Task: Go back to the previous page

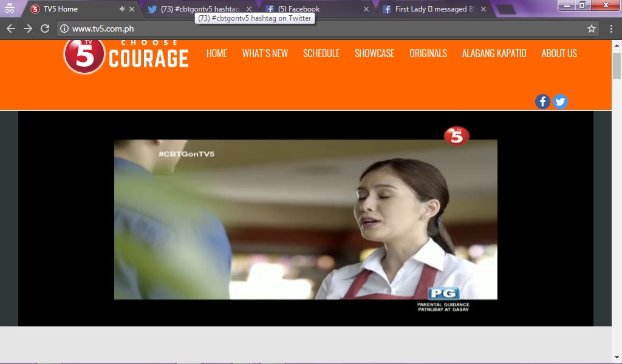Action: coord(11,29)
